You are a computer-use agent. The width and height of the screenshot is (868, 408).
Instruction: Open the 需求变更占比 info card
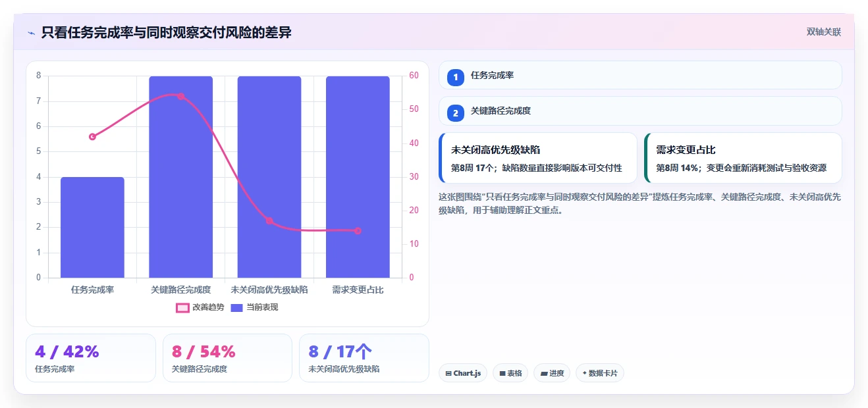coord(743,158)
